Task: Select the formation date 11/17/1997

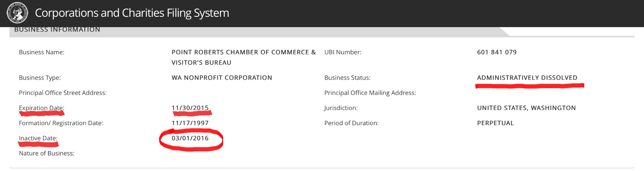Action: tap(190, 123)
